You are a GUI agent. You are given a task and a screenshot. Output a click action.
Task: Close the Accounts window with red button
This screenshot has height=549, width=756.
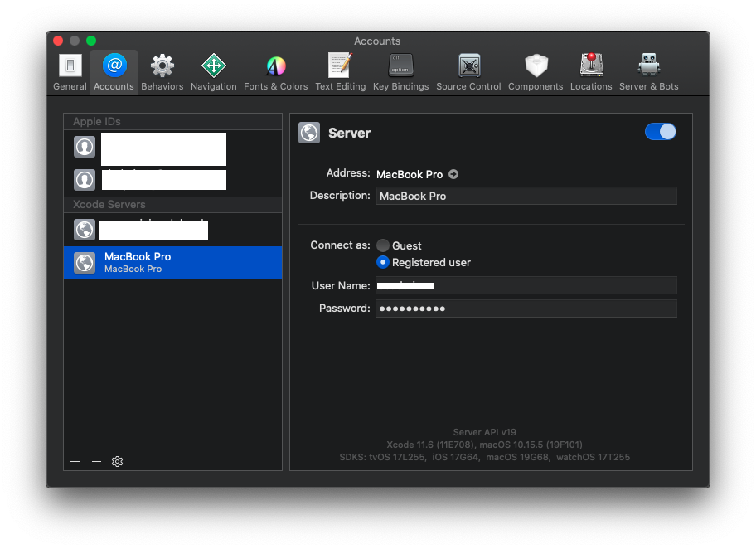point(58,41)
